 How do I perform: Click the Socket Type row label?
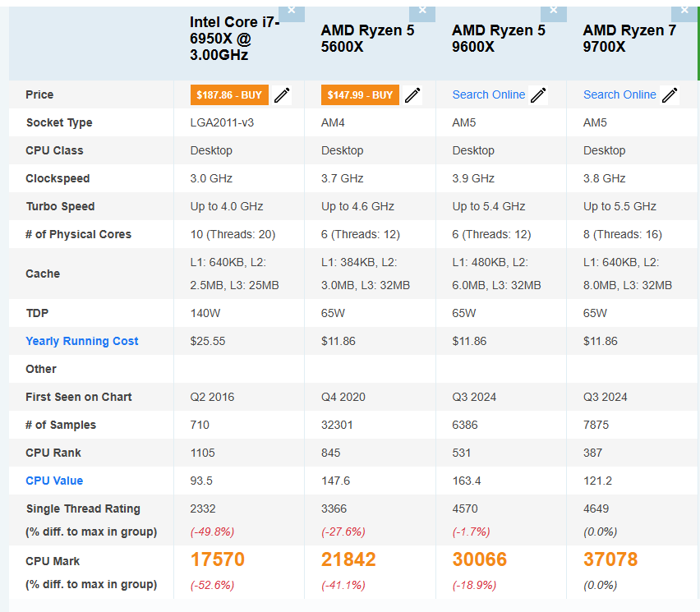coord(59,122)
